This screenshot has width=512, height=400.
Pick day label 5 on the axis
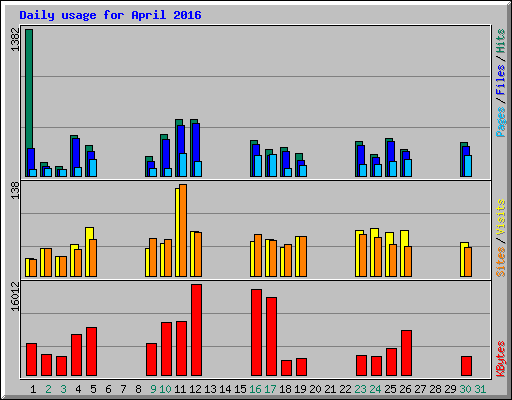tap(93, 389)
